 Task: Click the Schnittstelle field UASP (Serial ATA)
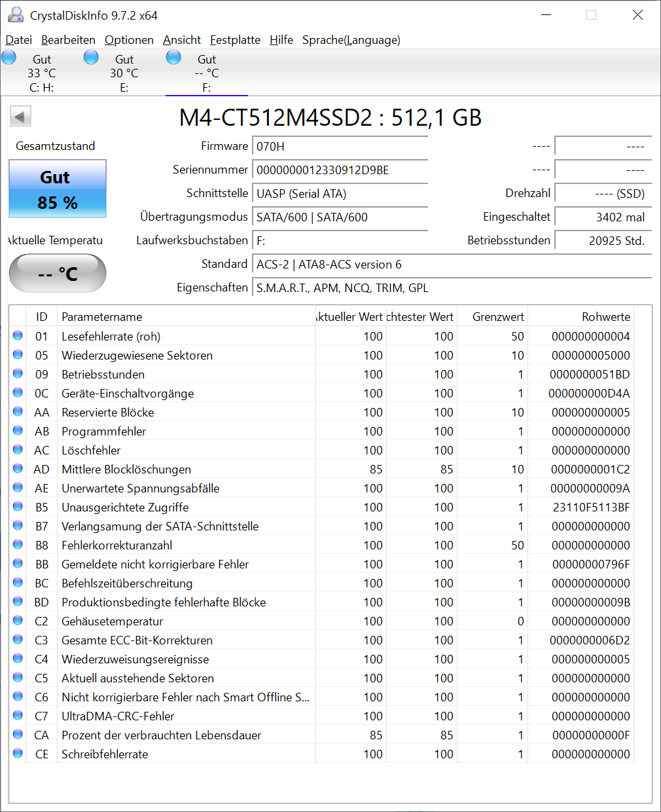pyautogui.click(x=340, y=193)
